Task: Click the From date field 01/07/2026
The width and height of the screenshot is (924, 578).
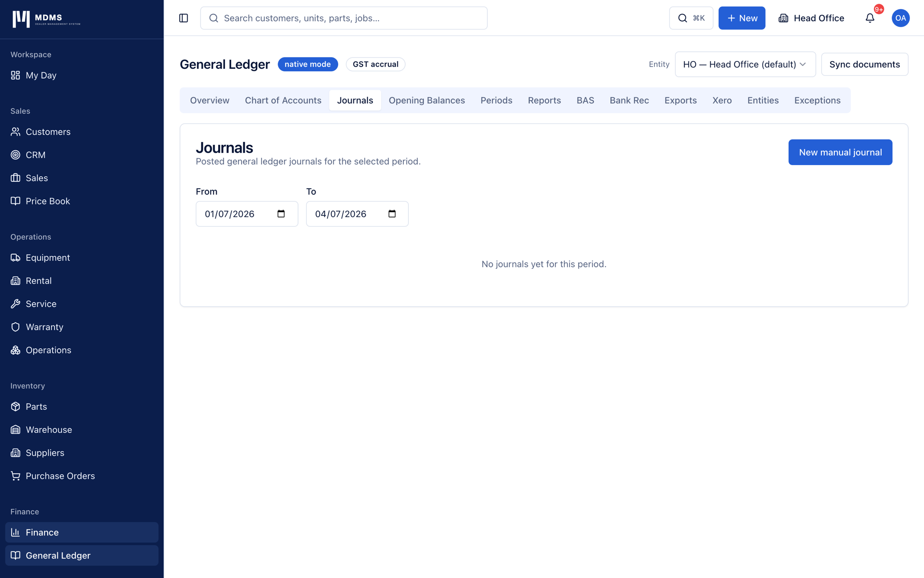Action: click(247, 214)
